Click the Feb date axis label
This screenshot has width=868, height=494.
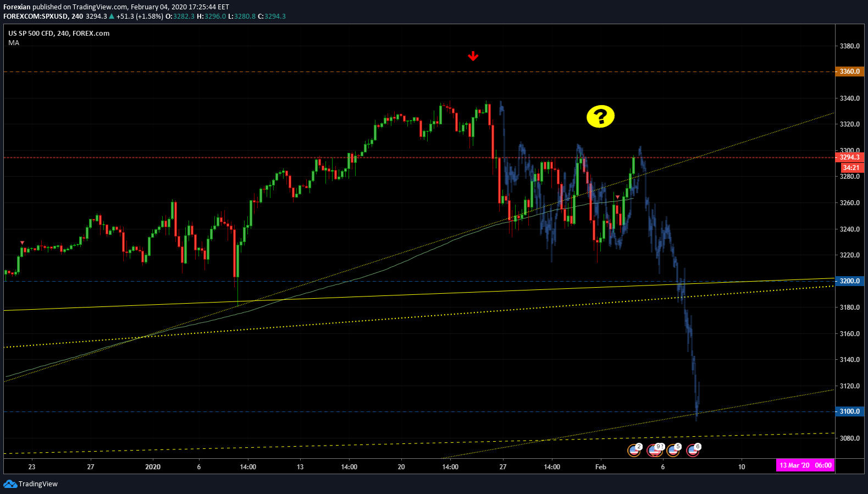click(601, 467)
